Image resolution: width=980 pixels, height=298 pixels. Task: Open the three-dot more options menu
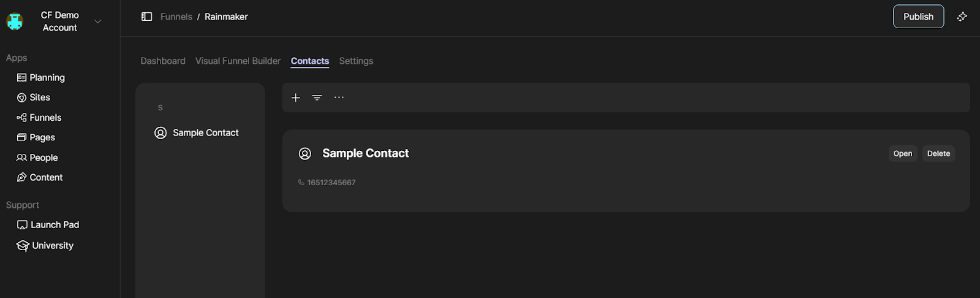click(339, 97)
